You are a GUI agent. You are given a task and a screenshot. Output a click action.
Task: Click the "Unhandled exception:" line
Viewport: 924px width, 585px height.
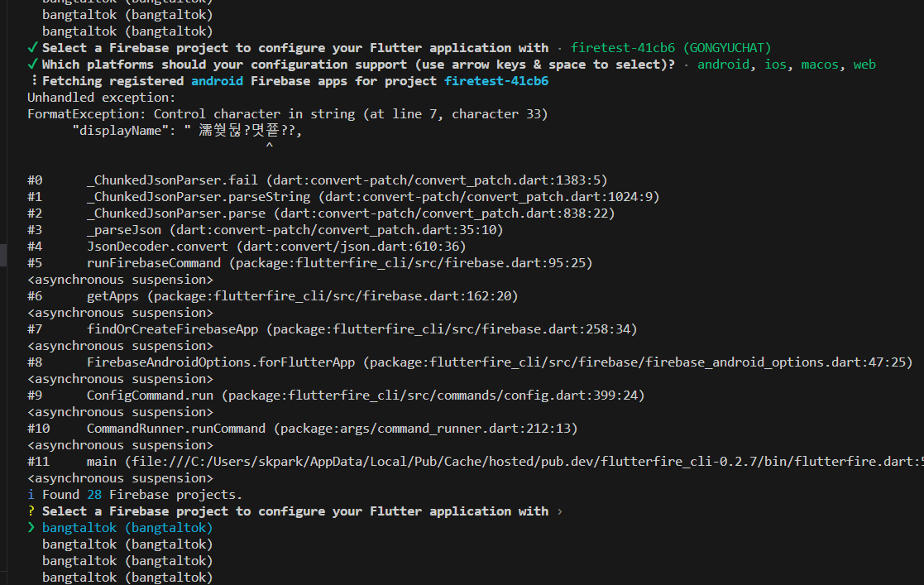(102, 98)
